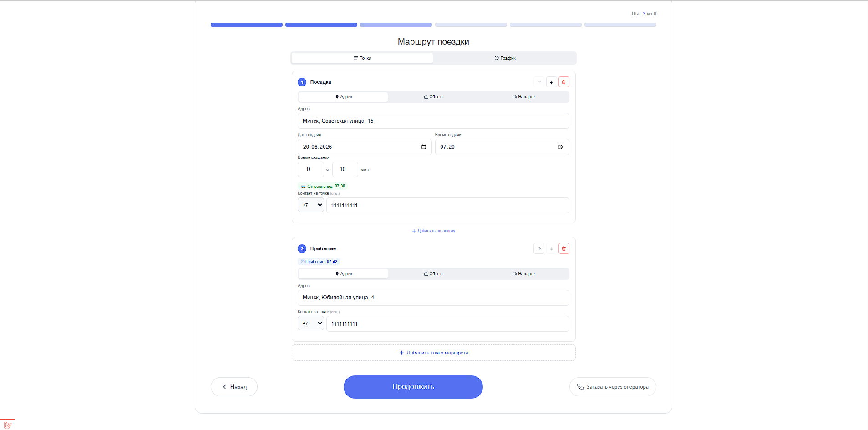Click the Отправление: 07:30 badge
868x430 pixels.
(x=323, y=186)
